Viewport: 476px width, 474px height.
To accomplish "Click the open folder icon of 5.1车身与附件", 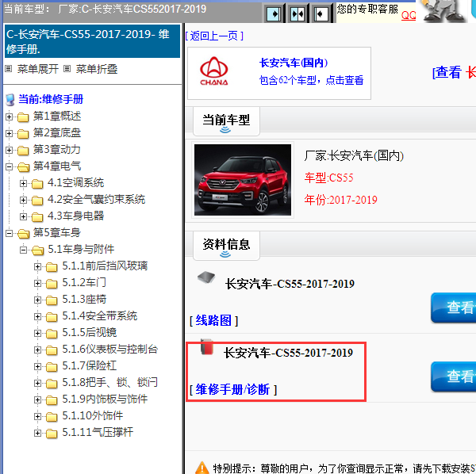I will 38,250.
